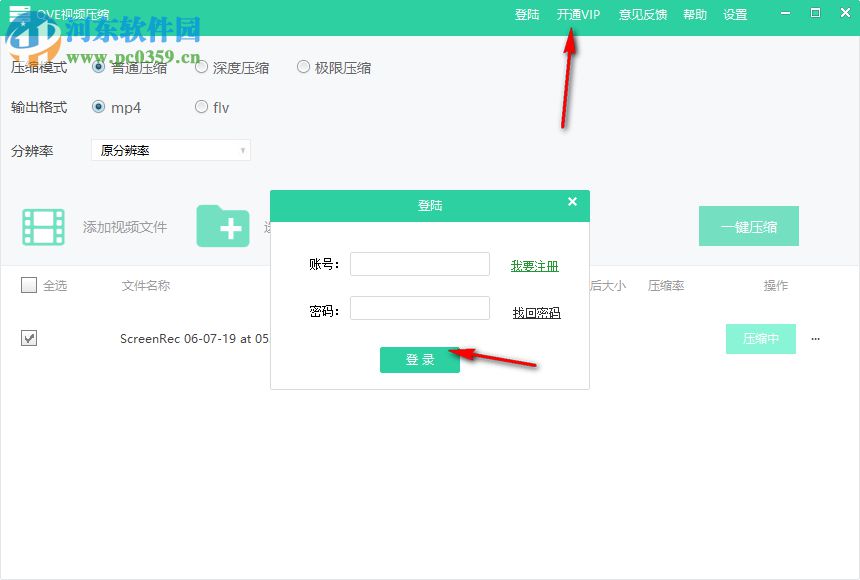This screenshot has height=580, width=860.
Task: Click the folder-plus add folder icon
Action: 224,227
